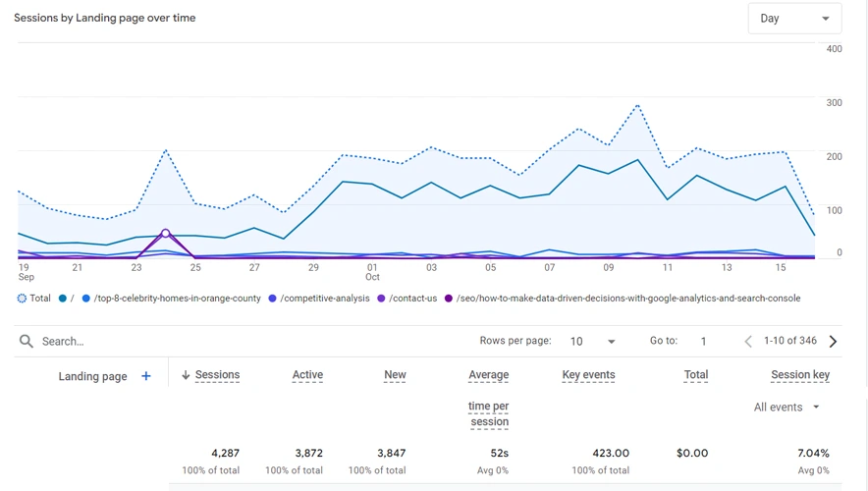Click the 3,847 new total
868x491 pixels.
click(x=392, y=453)
